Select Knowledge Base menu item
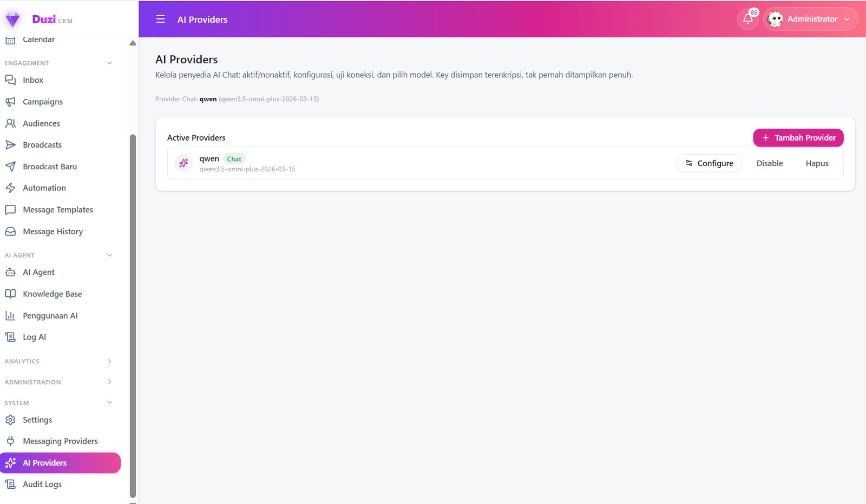Screen dimensions: 866x504 click(60, 294)
